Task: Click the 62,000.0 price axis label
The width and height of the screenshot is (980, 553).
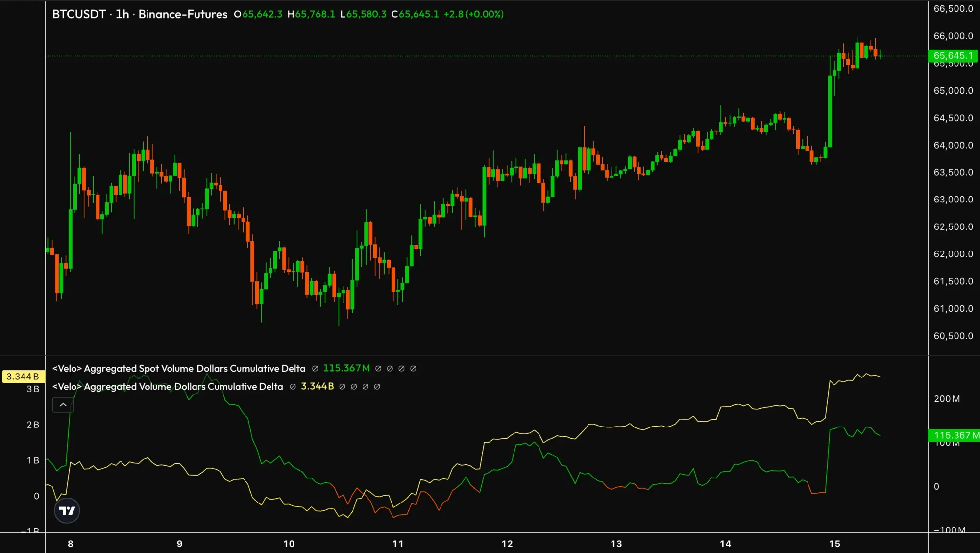Action: pyautogui.click(x=953, y=254)
